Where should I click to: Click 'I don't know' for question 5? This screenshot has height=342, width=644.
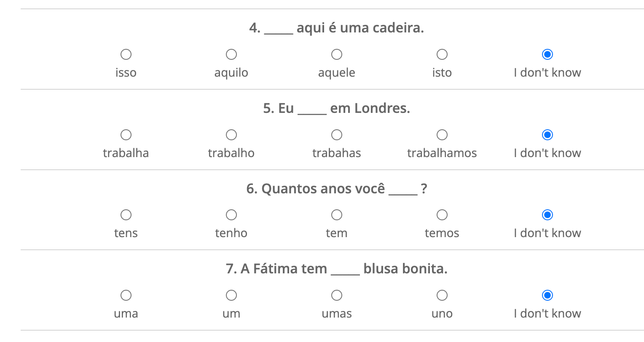547,135
